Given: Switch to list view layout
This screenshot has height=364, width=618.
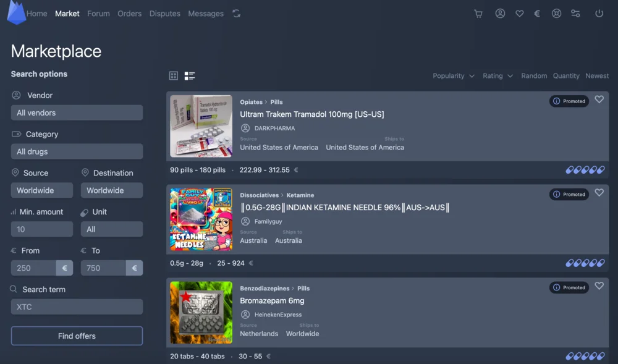Looking at the screenshot, I should tap(190, 75).
